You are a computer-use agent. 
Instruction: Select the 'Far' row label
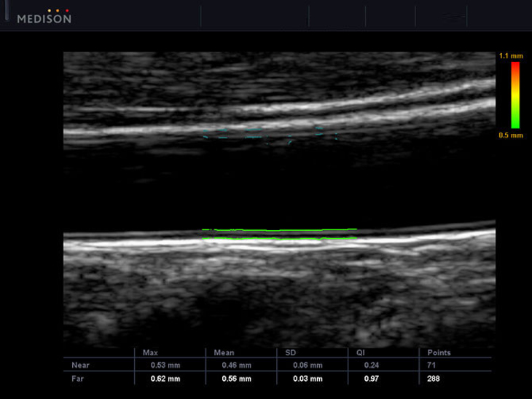coord(77,379)
